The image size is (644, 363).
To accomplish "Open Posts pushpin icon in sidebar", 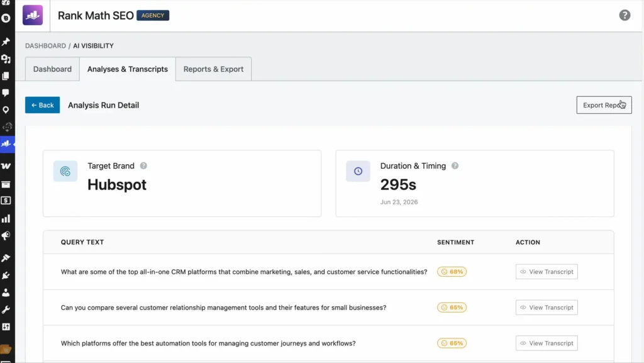I will [x=6, y=42].
